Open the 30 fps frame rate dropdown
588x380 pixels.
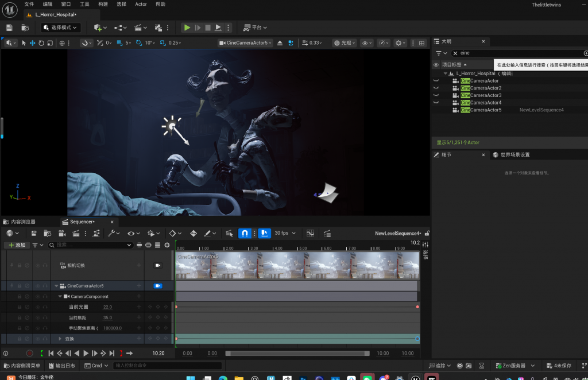285,233
